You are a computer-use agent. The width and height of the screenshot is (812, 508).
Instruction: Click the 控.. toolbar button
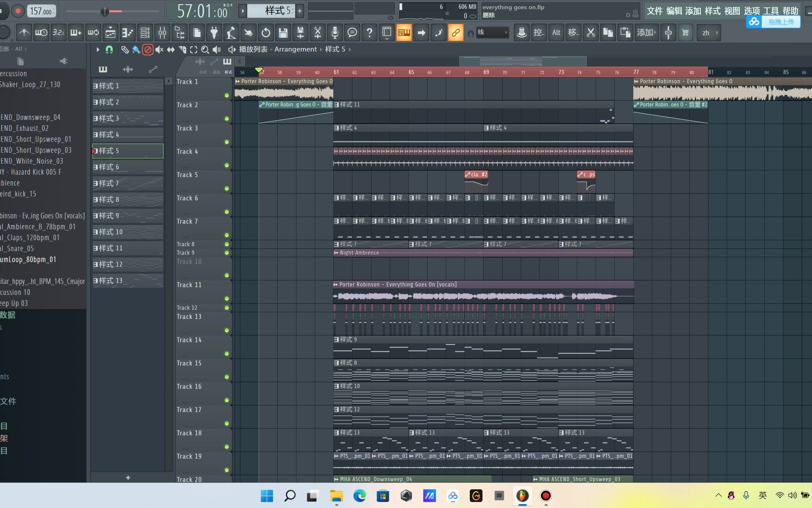click(x=539, y=33)
